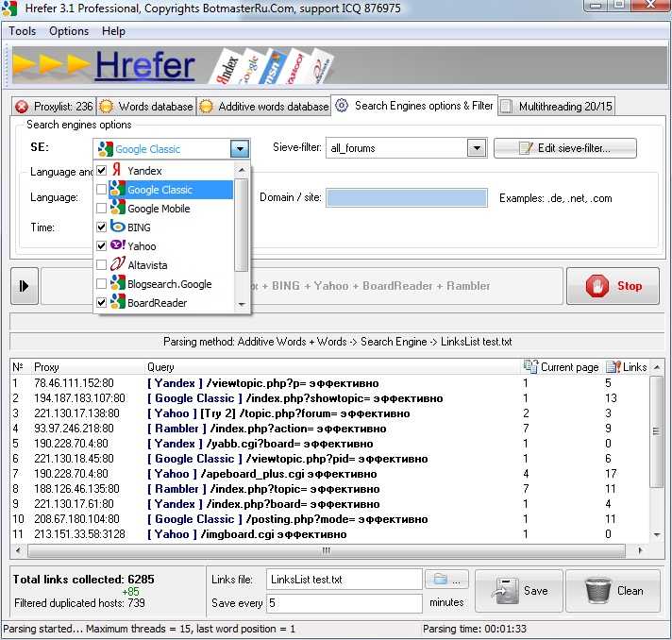Toggle the Yandex checkbox
This screenshot has width=672, height=640.
click(x=101, y=171)
